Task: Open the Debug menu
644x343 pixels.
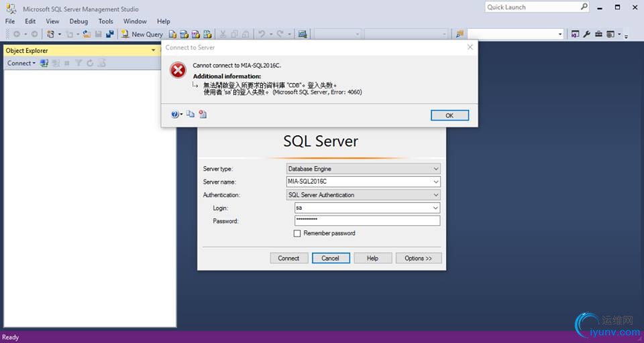Action: point(78,21)
